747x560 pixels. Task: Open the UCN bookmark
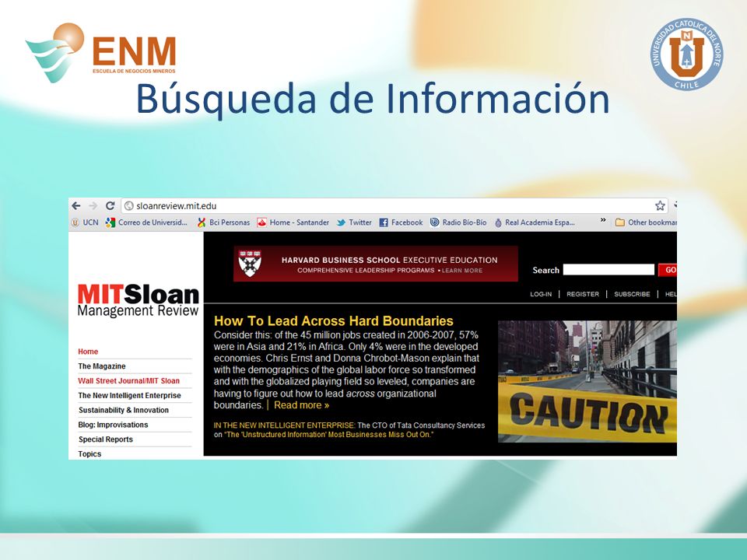[85, 222]
